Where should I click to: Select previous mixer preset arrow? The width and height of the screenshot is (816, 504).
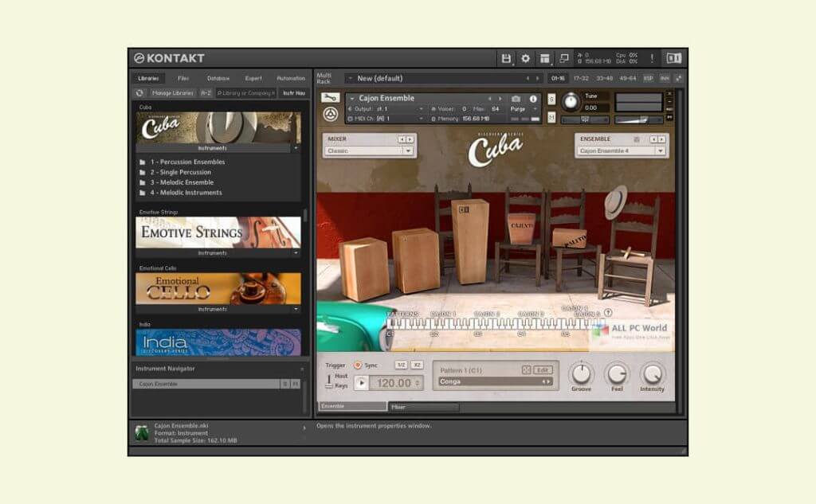[402, 139]
